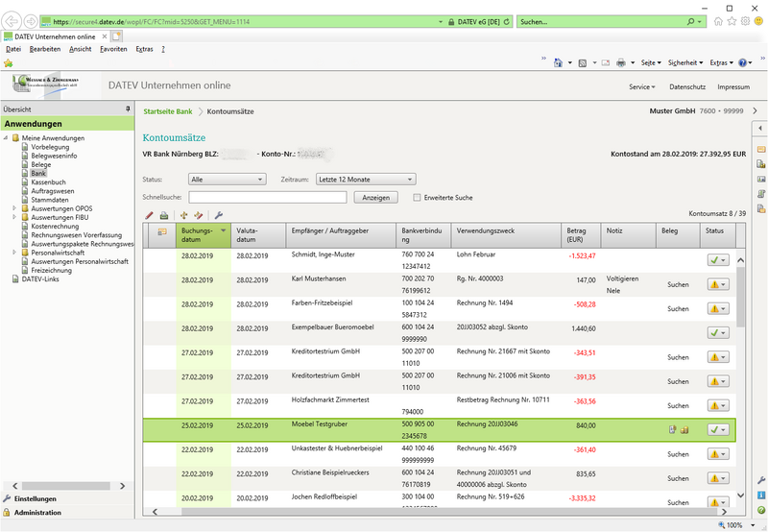Click the Muster GmbH next arrow
Screen dimensions: 768x532
(755, 110)
